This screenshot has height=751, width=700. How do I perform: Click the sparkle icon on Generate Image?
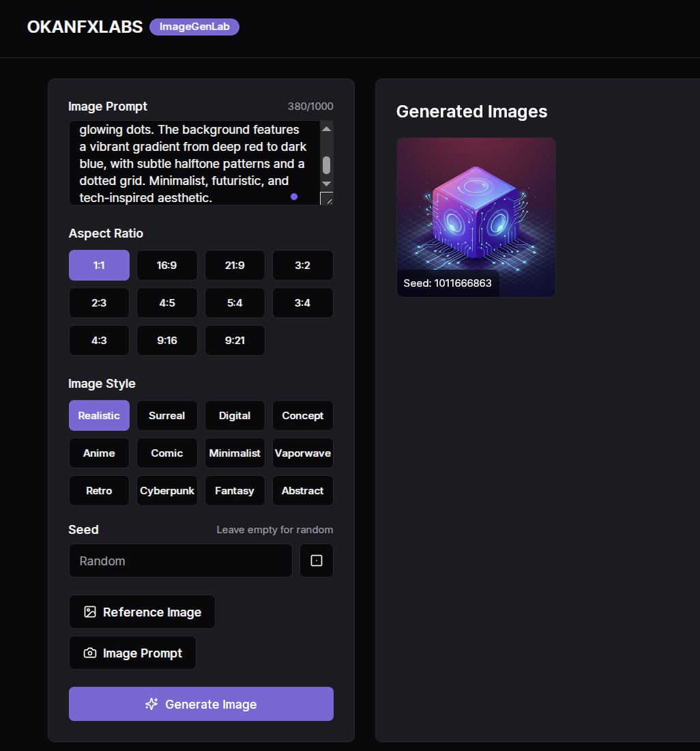pos(151,704)
